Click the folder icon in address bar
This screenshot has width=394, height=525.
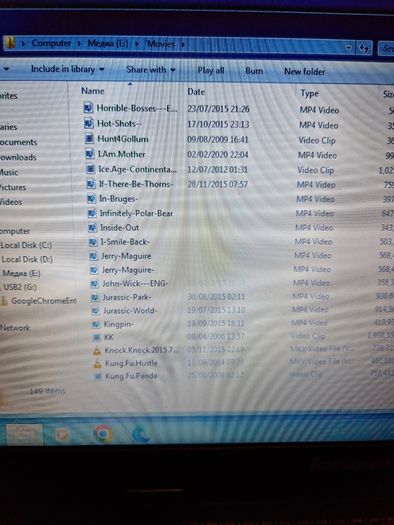11,43
